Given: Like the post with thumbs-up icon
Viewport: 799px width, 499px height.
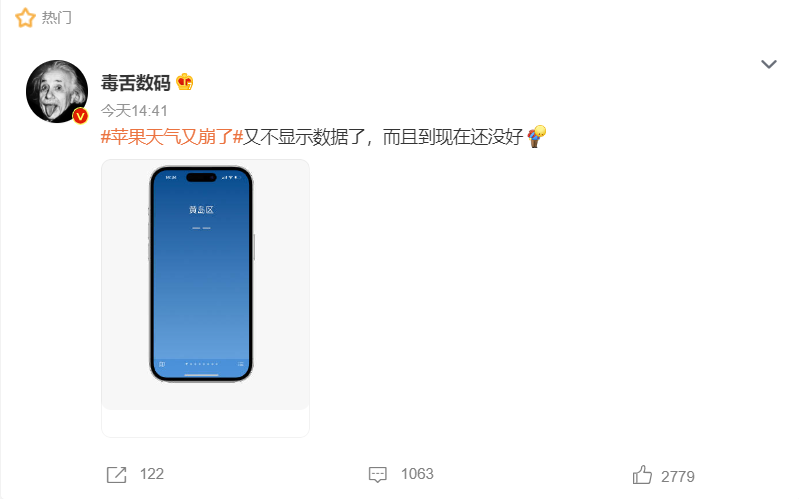Looking at the screenshot, I should pos(642,475).
